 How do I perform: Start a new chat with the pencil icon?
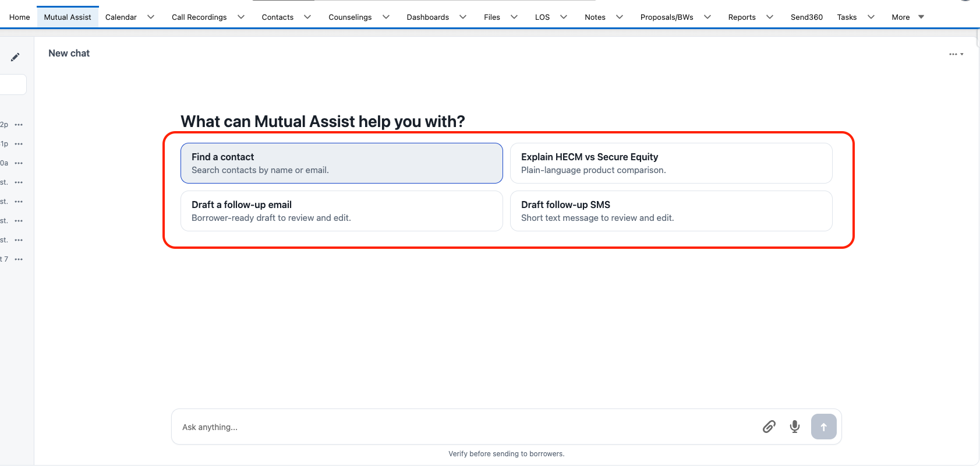[15, 57]
